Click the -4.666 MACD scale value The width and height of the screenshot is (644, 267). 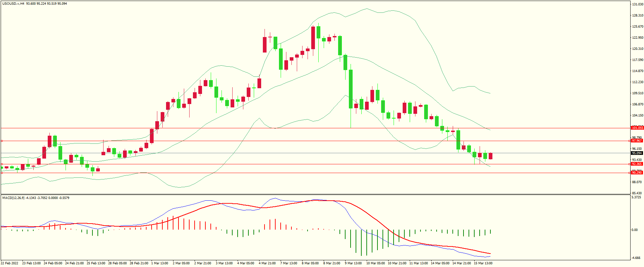[636, 258]
